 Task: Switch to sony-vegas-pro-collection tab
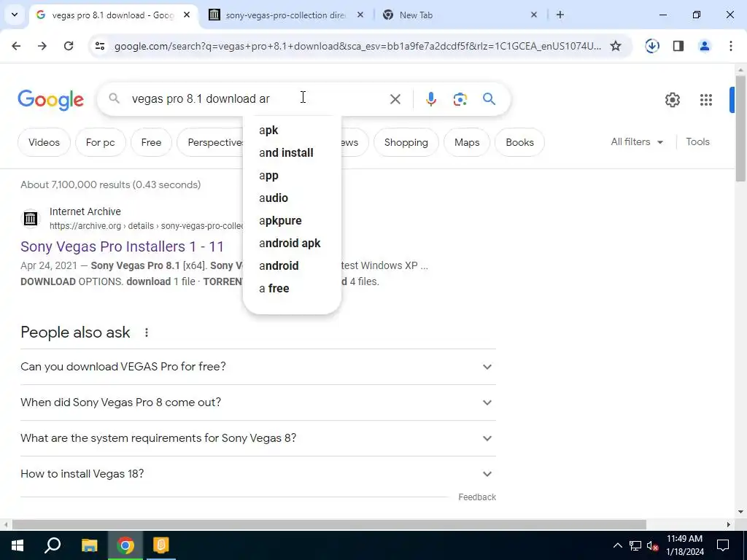285,15
